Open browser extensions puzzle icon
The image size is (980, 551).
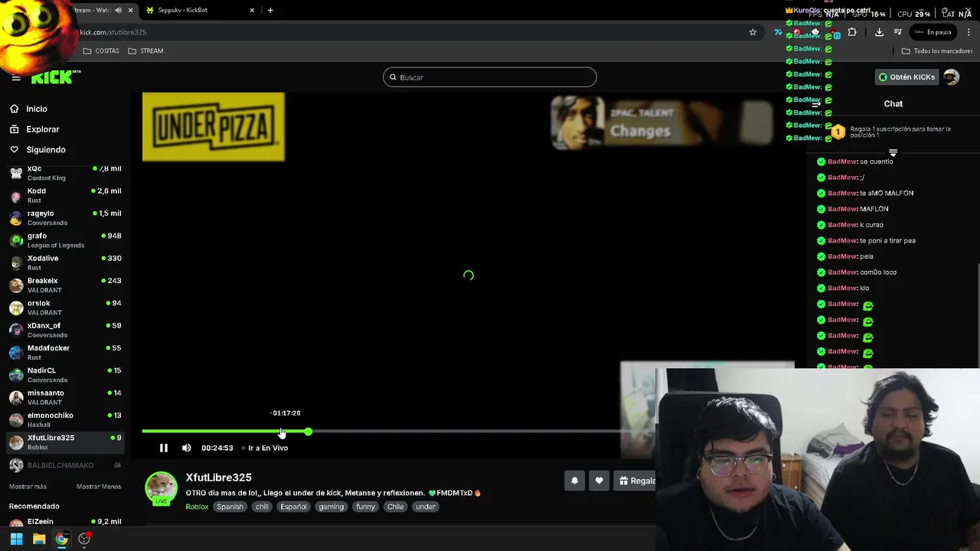[852, 32]
